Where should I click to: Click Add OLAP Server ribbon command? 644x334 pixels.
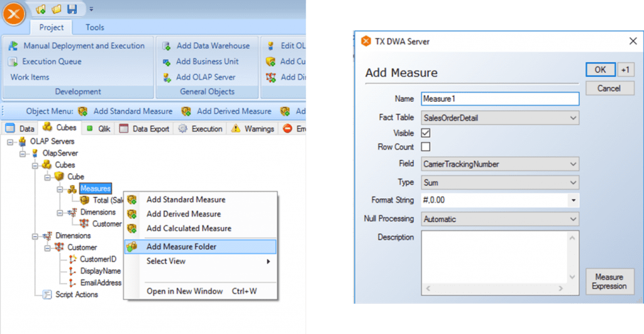tap(206, 77)
